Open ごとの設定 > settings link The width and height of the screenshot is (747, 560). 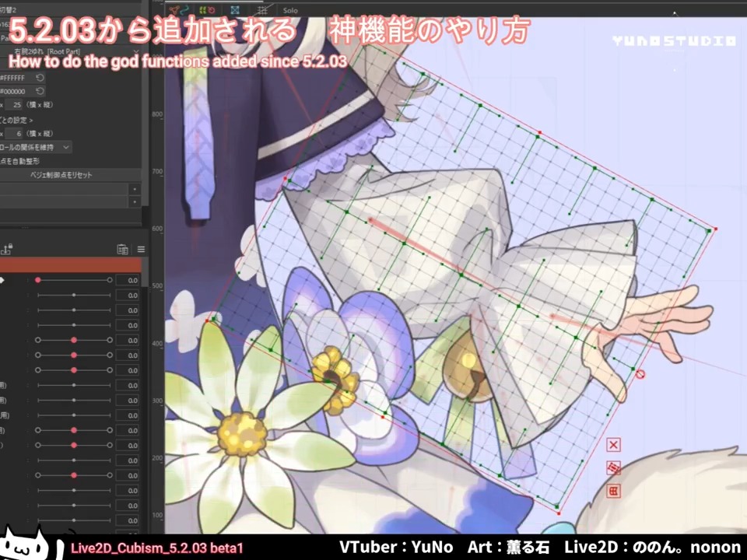coord(16,120)
